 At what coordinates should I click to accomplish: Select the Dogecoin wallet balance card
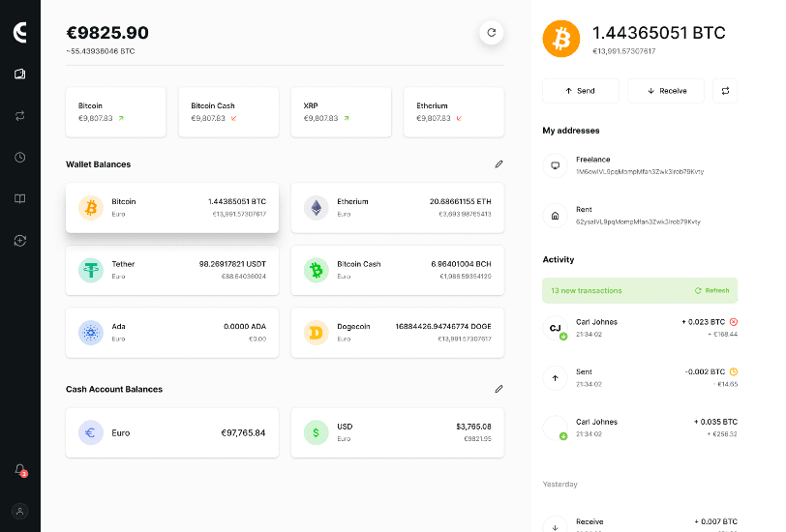point(397,333)
